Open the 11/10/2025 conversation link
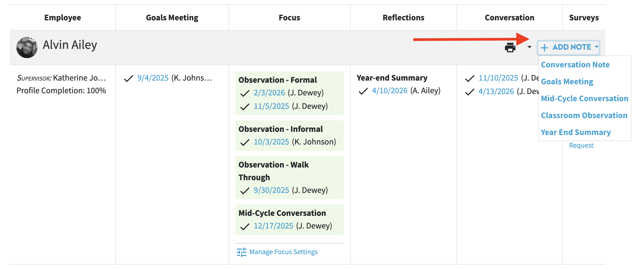This screenshot has width=644, height=270. pos(498,78)
